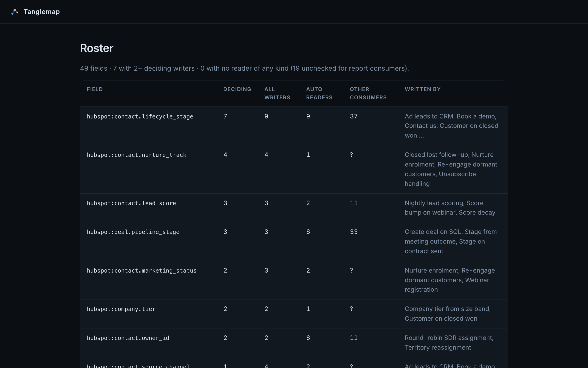The width and height of the screenshot is (588, 368).
Task: Click other consumers value 37 for lifecycle_stage
Action: [354, 116]
